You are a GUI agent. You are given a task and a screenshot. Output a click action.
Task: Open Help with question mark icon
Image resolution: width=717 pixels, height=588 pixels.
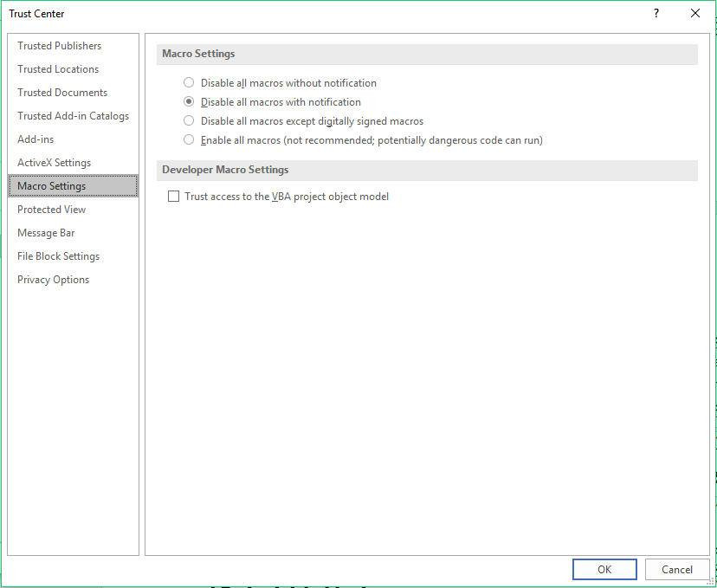click(656, 13)
